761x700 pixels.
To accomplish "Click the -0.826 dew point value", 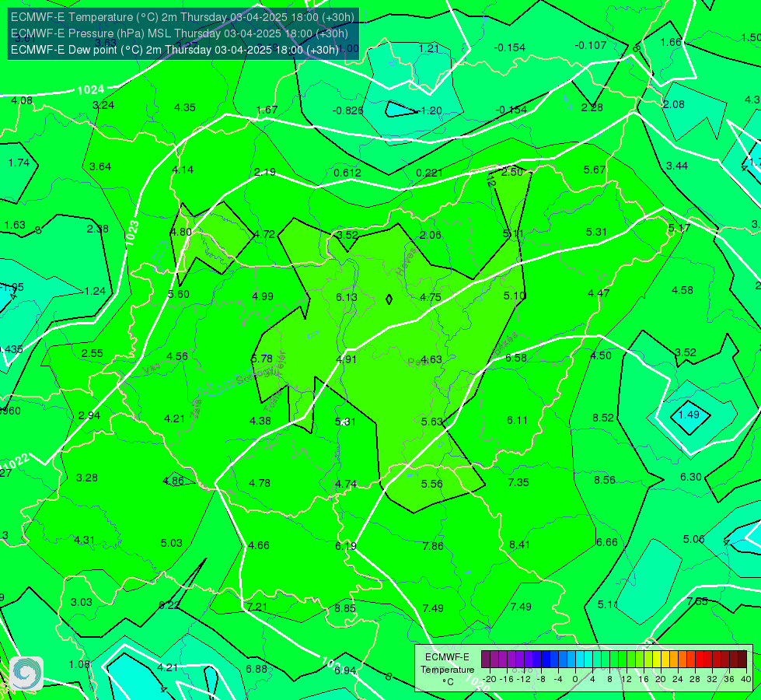I will click(347, 110).
